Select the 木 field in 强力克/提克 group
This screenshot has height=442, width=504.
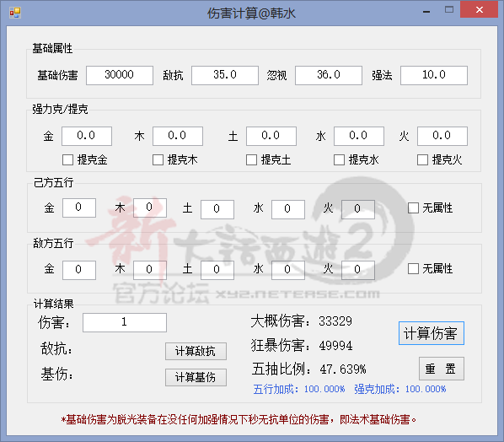click(x=178, y=136)
